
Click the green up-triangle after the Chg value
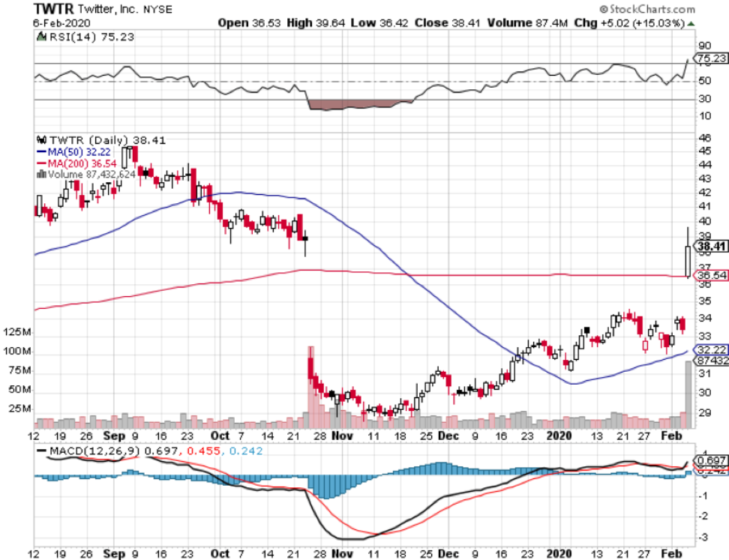click(x=691, y=23)
